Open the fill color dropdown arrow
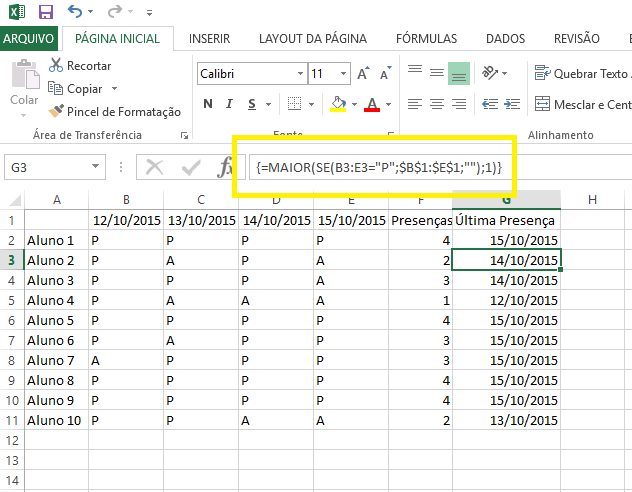 pos(354,104)
